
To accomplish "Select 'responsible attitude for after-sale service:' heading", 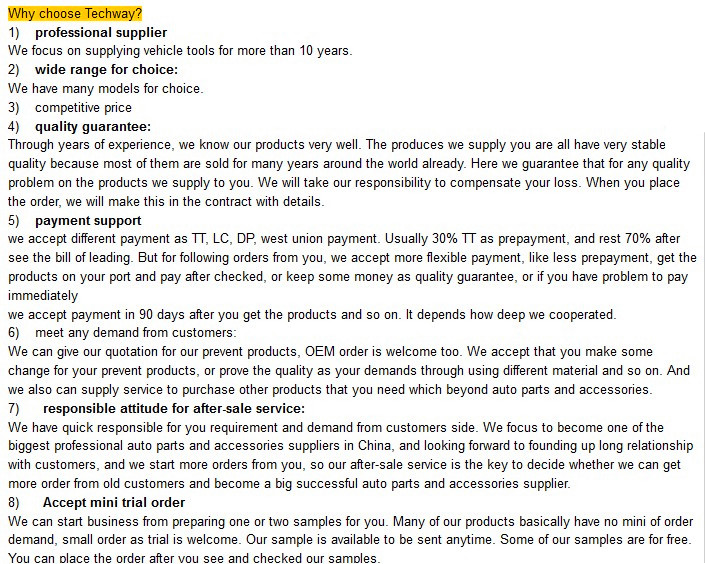I will click(174, 408).
